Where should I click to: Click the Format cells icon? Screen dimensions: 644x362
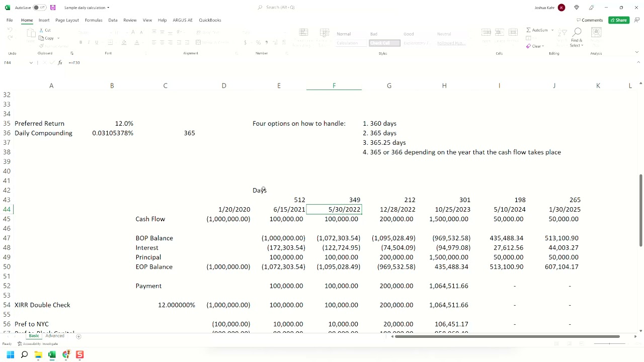pyautogui.click(x=513, y=33)
